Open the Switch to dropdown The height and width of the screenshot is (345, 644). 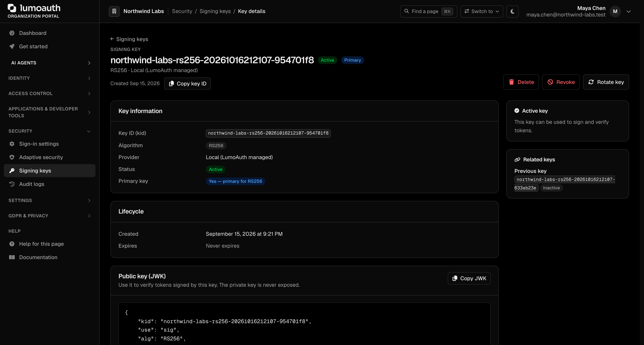coord(481,11)
